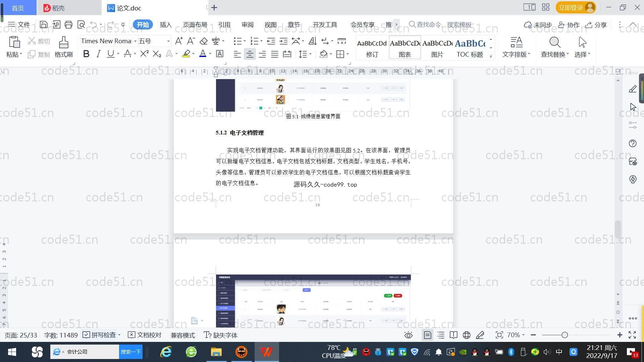This screenshot has height=362, width=644.
Task: Open the font name dropdown
Action: [135, 41]
